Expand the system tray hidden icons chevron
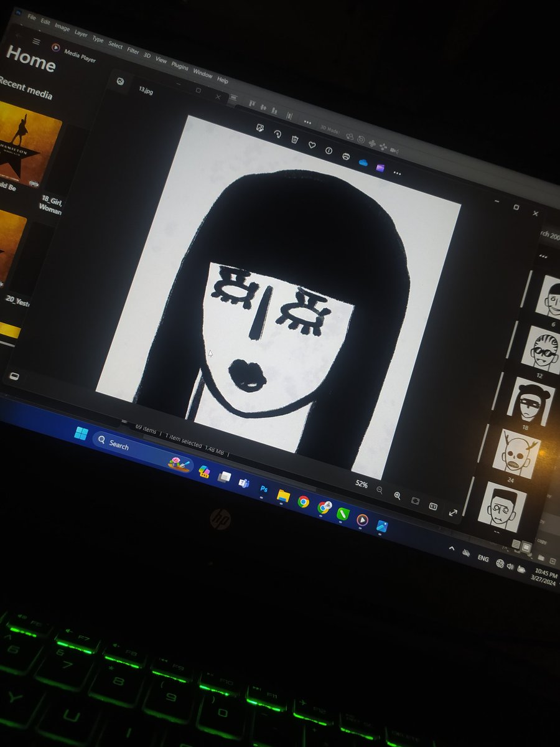The height and width of the screenshot is (747, 560). [x=451, y=548]
